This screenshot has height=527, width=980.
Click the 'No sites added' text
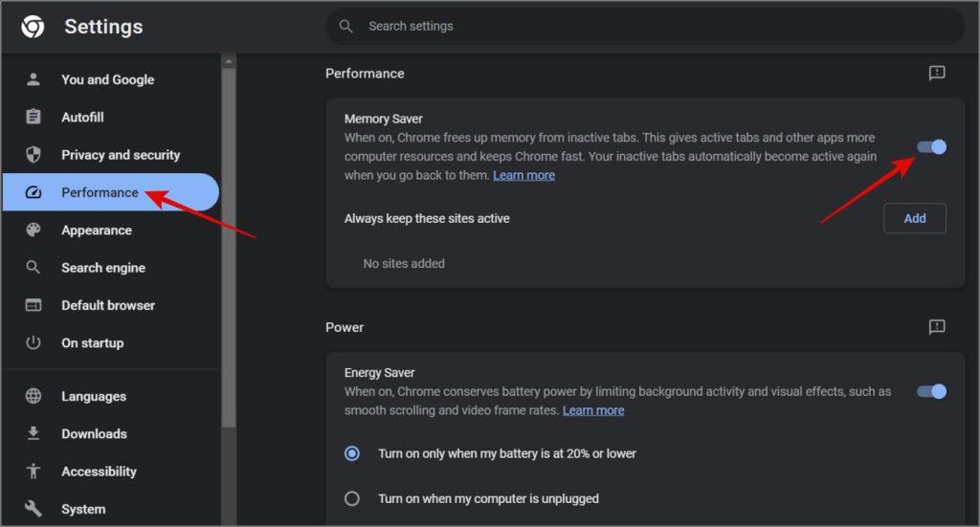pyautogui.click(x=404, y=264)
